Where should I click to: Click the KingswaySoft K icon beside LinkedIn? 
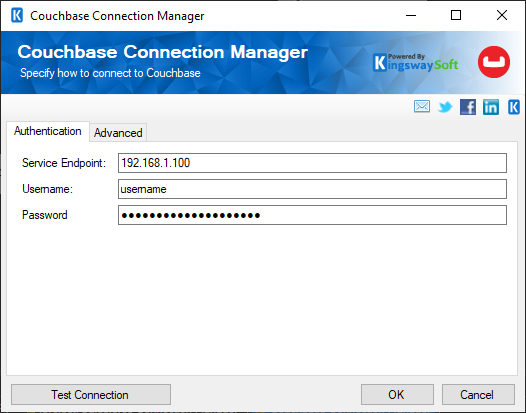pyautogui.click(x=514, y=107)
